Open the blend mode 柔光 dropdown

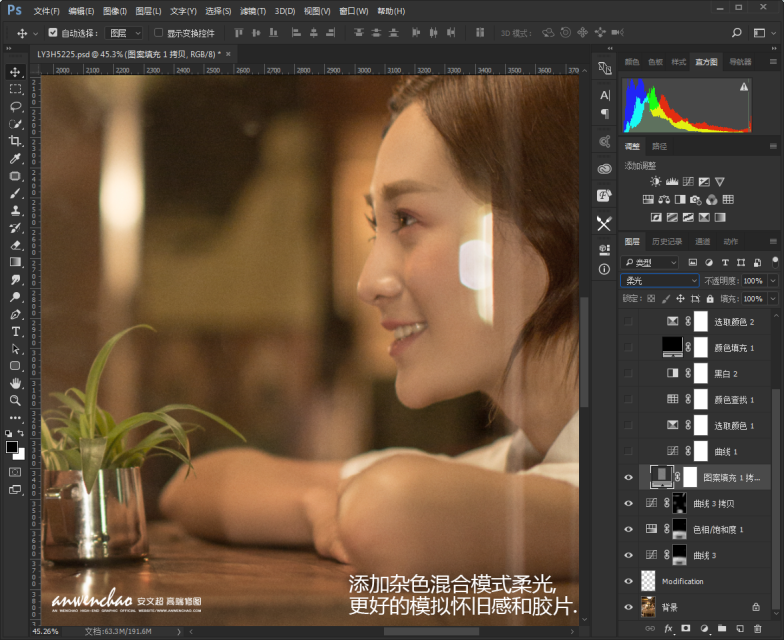[660, 280]
